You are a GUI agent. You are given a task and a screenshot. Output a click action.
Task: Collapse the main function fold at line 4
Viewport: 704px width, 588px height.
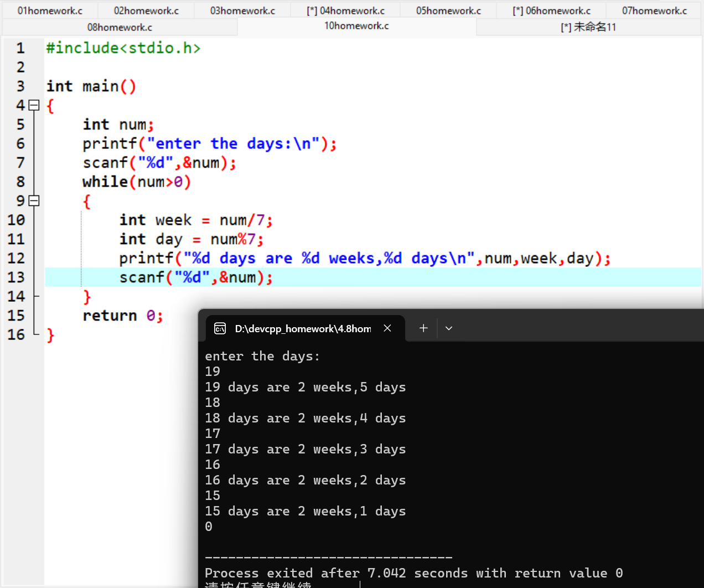(x=34, y=105)
